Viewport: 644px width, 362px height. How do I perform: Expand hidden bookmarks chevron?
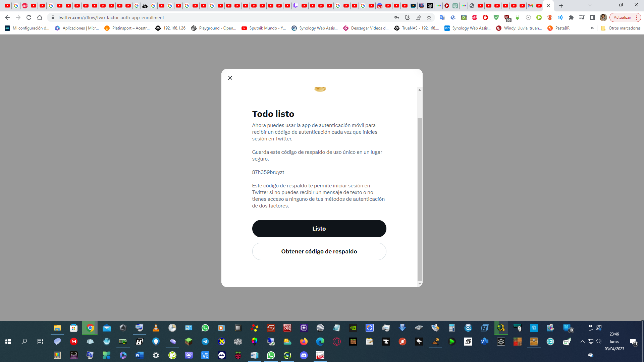[x=592, y=28]
